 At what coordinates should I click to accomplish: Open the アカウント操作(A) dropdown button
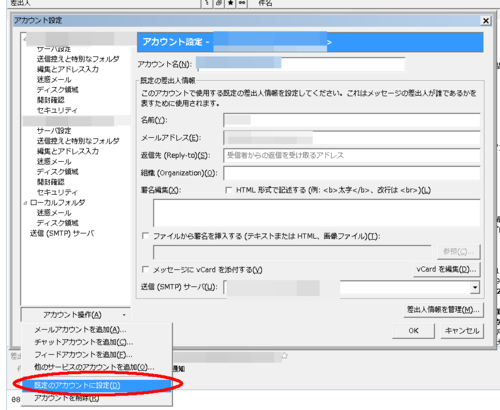tap(75, 315)
